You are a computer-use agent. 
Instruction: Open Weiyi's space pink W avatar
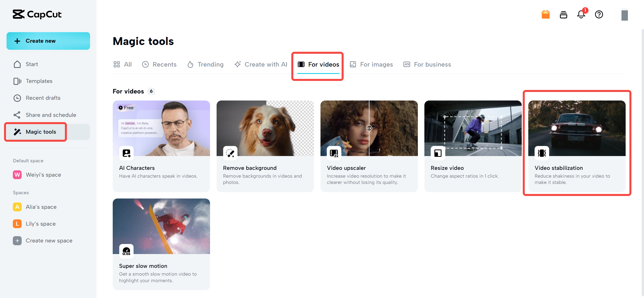17,175
